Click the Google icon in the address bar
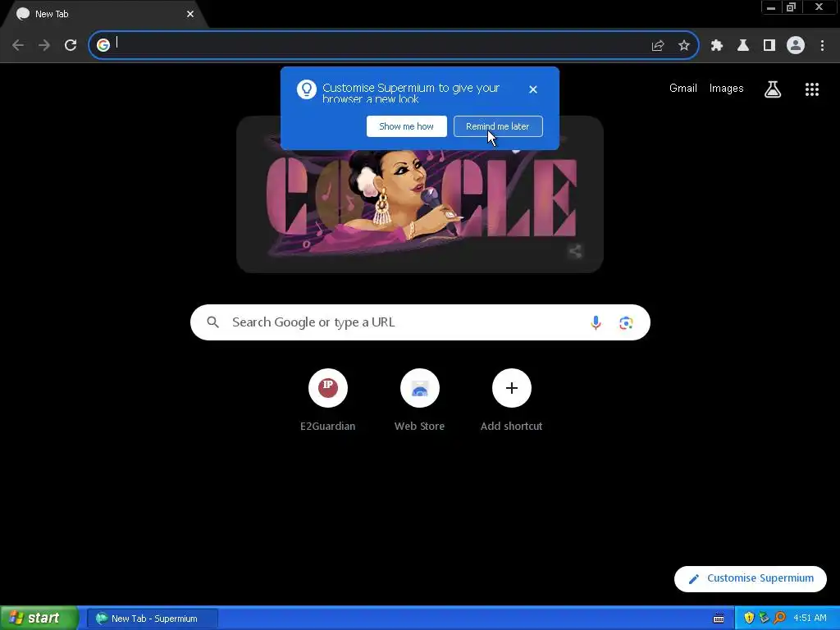 click(x=103, y=45)
